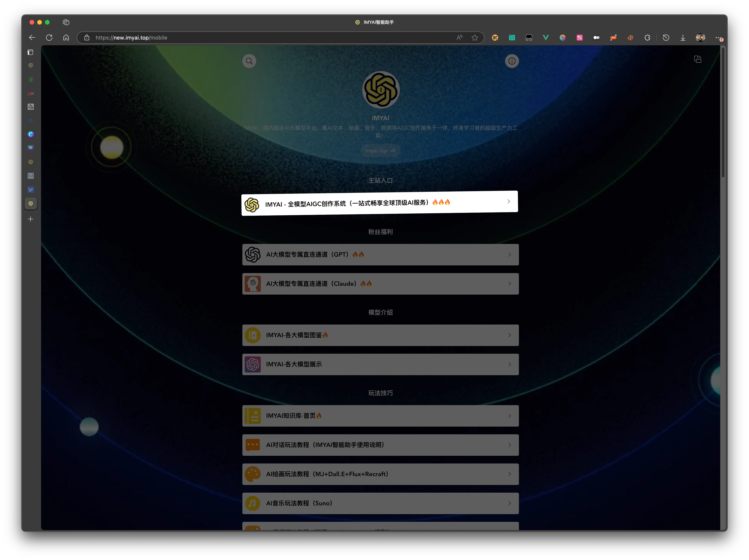The width and height of the screenshot is (749, 560).
Task: Switch to the blue C vertical tab
Action: [x=31, y=134]
